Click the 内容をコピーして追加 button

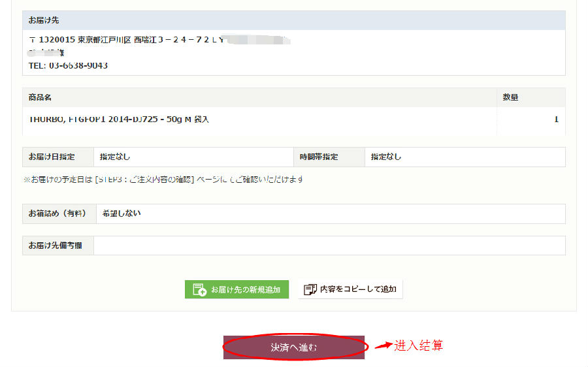click(350, 289)
